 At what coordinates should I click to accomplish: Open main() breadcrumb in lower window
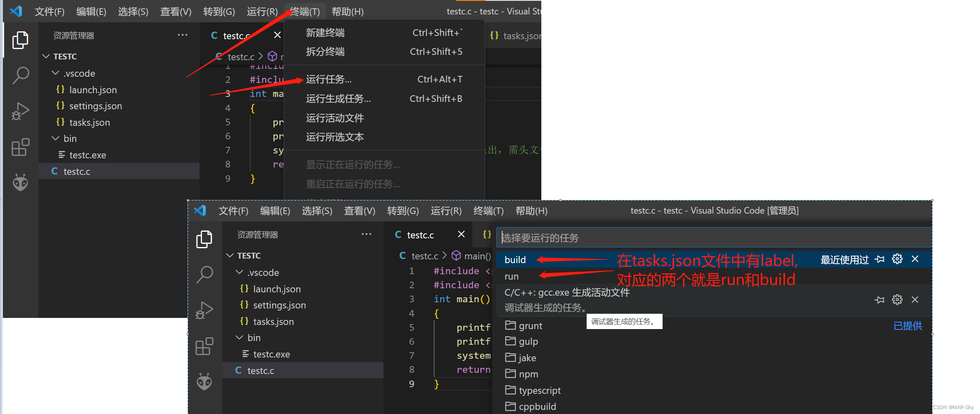(x=471, y=256)
